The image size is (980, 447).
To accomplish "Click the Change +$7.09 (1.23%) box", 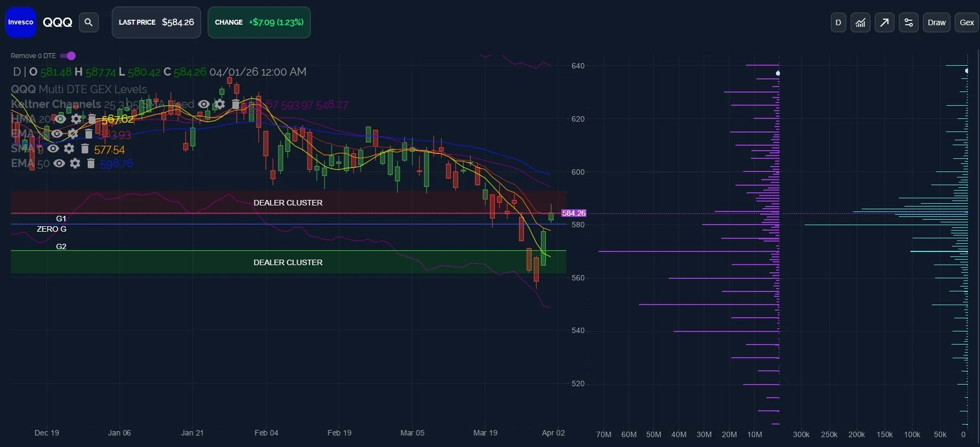I will (259, 22).
